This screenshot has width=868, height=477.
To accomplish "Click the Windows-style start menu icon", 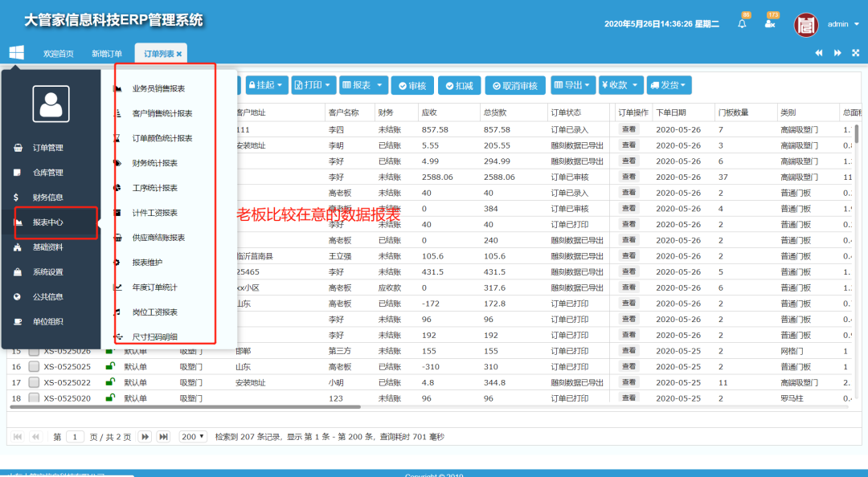I will tap(17, 52).
